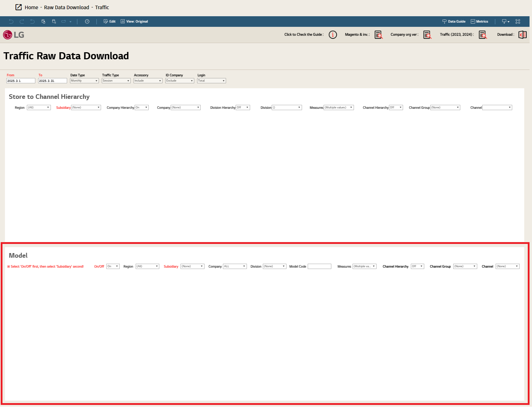
Task: Open the Metrics menu item
Action: point(479,22)
